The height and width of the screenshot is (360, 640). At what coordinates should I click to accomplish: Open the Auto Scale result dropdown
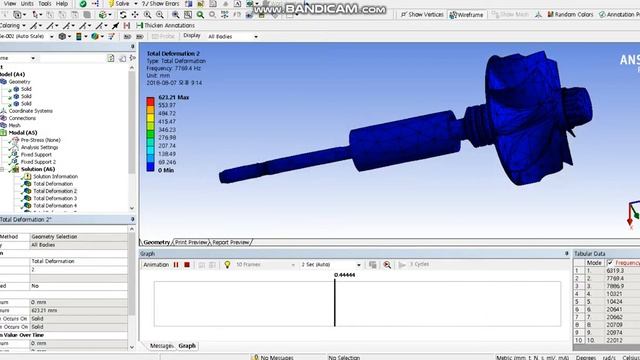pos(51,37)
